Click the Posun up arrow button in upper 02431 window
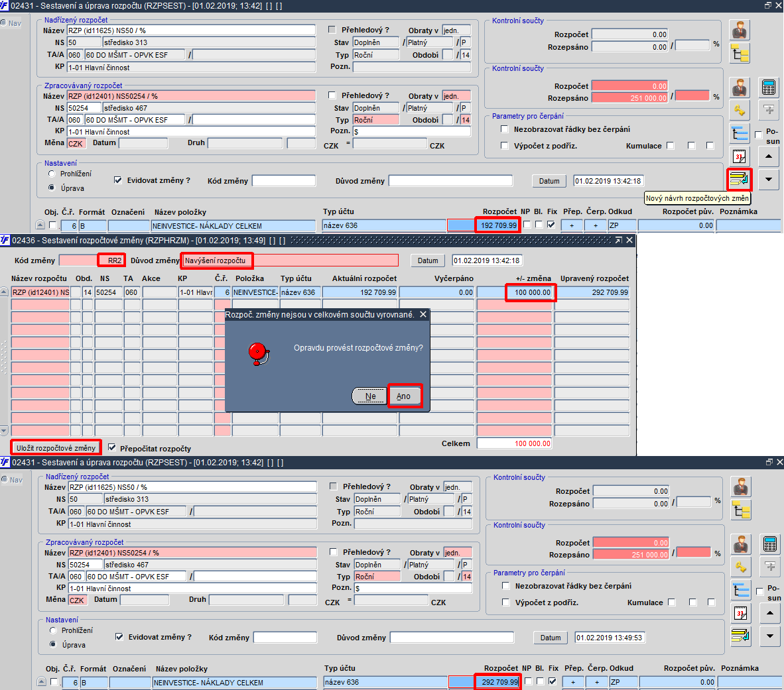The image size is (784, 690). pos(769,156)
